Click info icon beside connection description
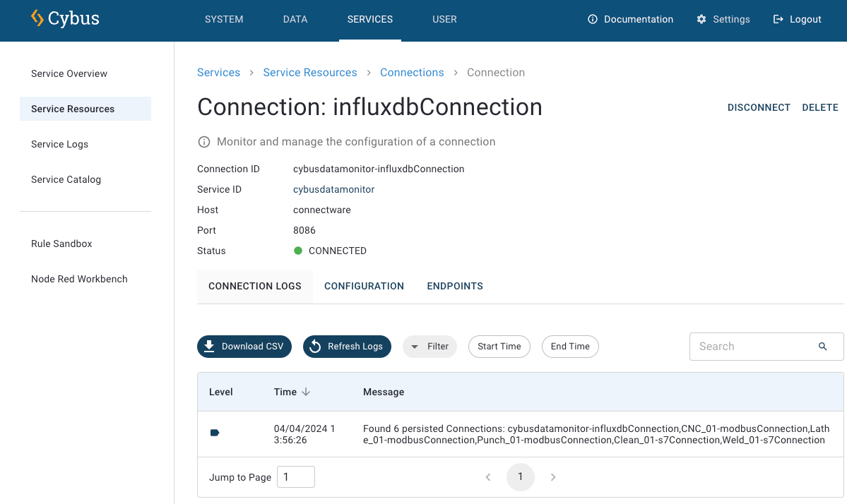The image size is (847, 504). 204,142
